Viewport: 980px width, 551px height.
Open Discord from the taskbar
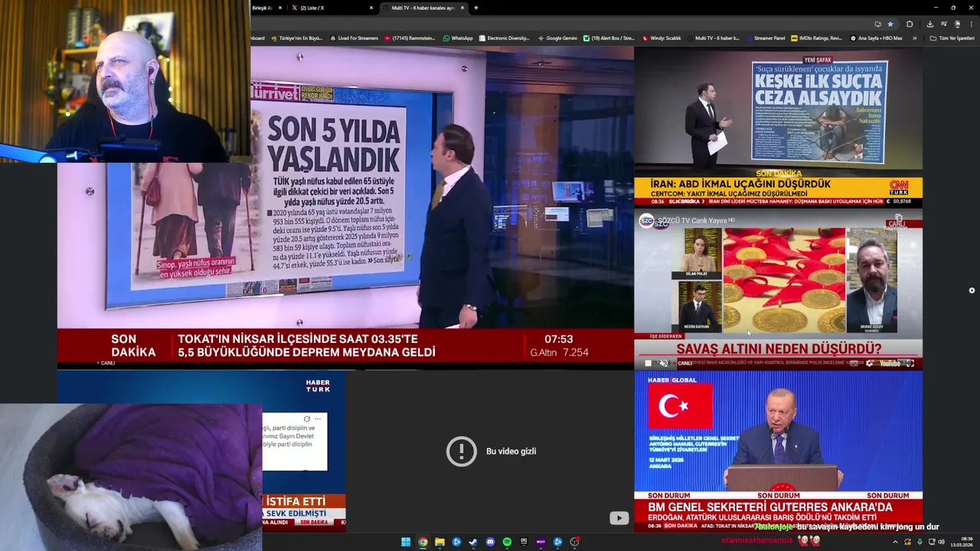(x=490, y=542)
